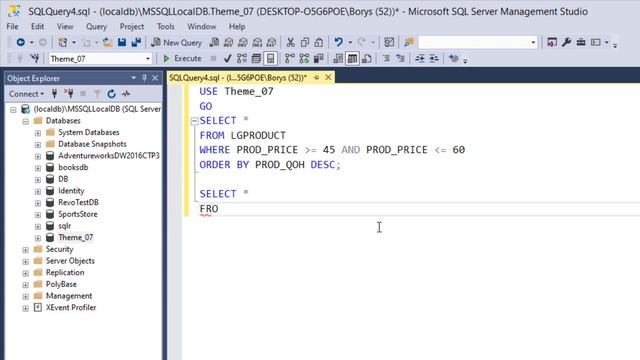
Task: Open Object Explorer window position dropdown arrow
Action: click(133, 78)
